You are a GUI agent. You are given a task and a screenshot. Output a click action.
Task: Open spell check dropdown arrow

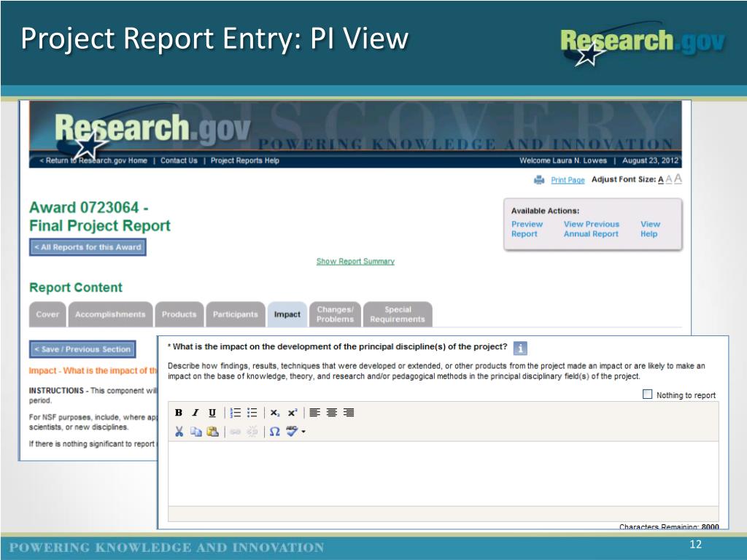[303, 432]
